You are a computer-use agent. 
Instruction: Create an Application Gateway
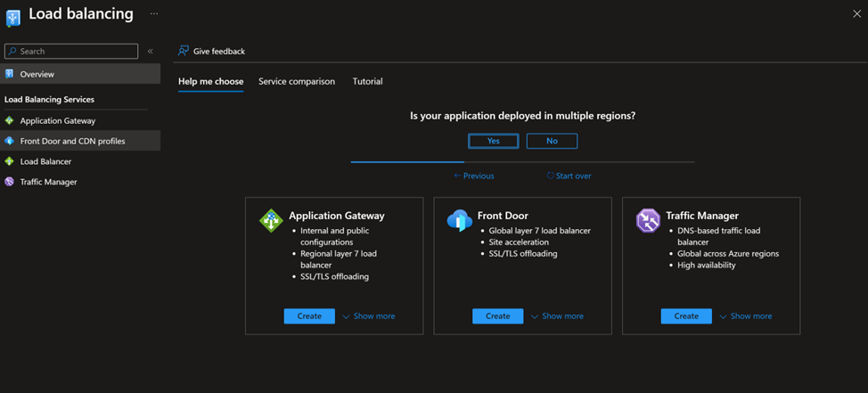coord(309,316)
